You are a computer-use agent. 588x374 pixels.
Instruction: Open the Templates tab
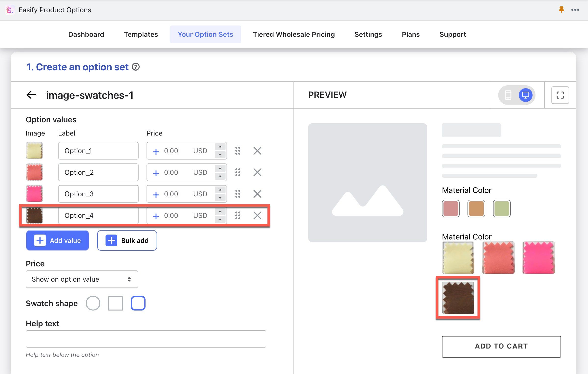(141, 34)
